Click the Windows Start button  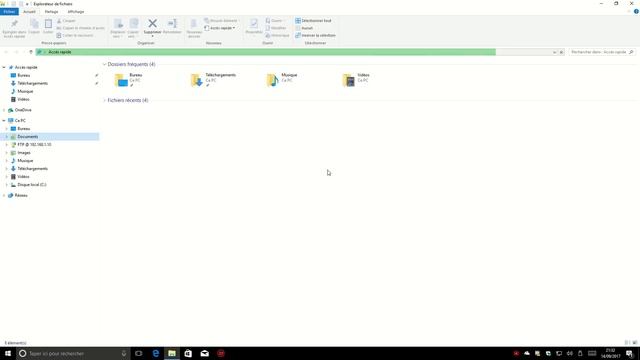8,353
